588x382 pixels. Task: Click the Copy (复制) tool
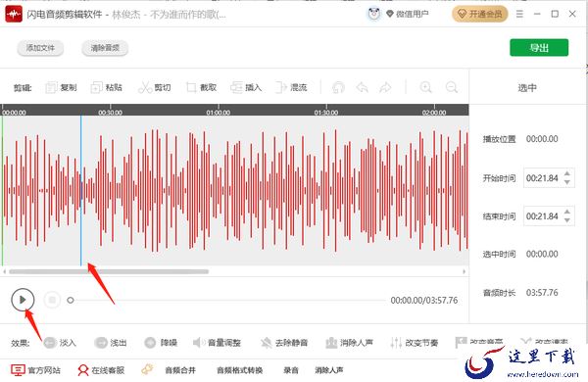61,88
